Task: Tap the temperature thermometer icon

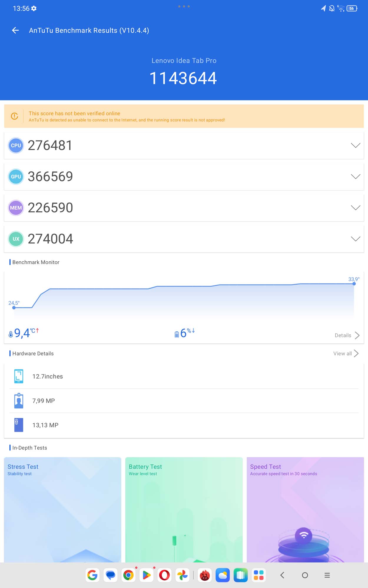Action: [x=11, y=334]
